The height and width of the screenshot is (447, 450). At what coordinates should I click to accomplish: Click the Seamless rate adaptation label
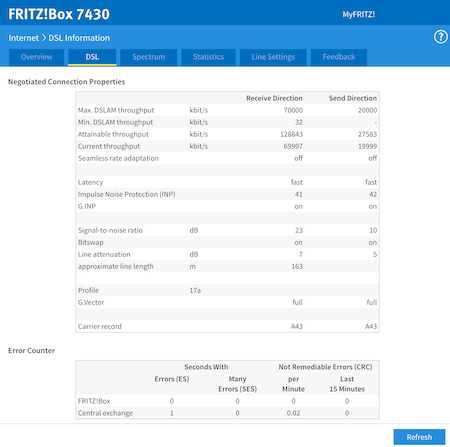[118, 158]
